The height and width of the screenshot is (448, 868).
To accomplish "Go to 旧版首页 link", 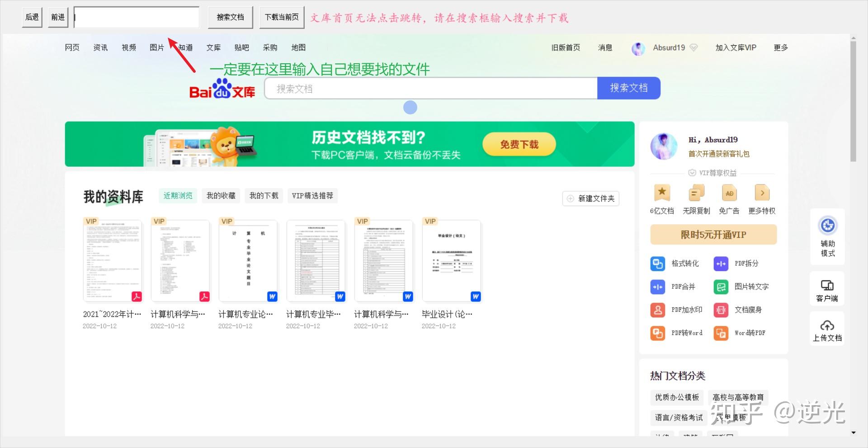I will pyautogui.click(x=566, y=47).
